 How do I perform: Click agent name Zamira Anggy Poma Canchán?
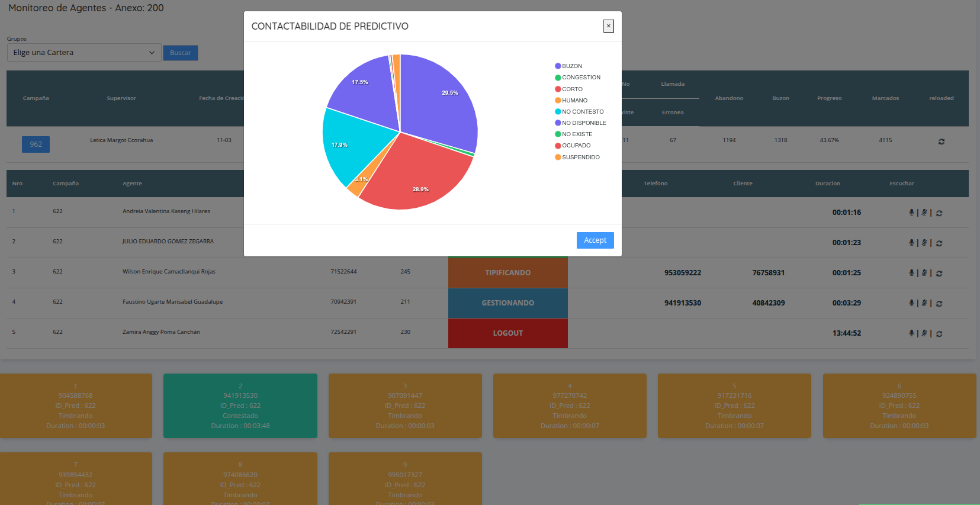click(161, 332)
